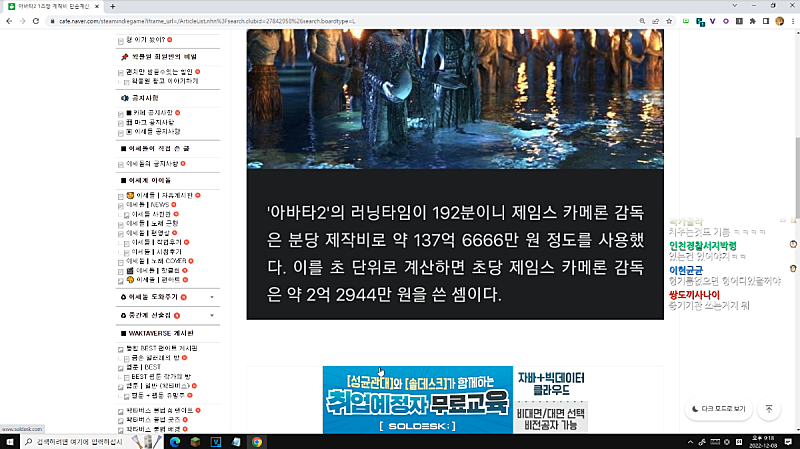Open the 통합 BEST 컨텐츠 게시판 link
This screenshot has height=449, width=800.
(x=162, y=348)
